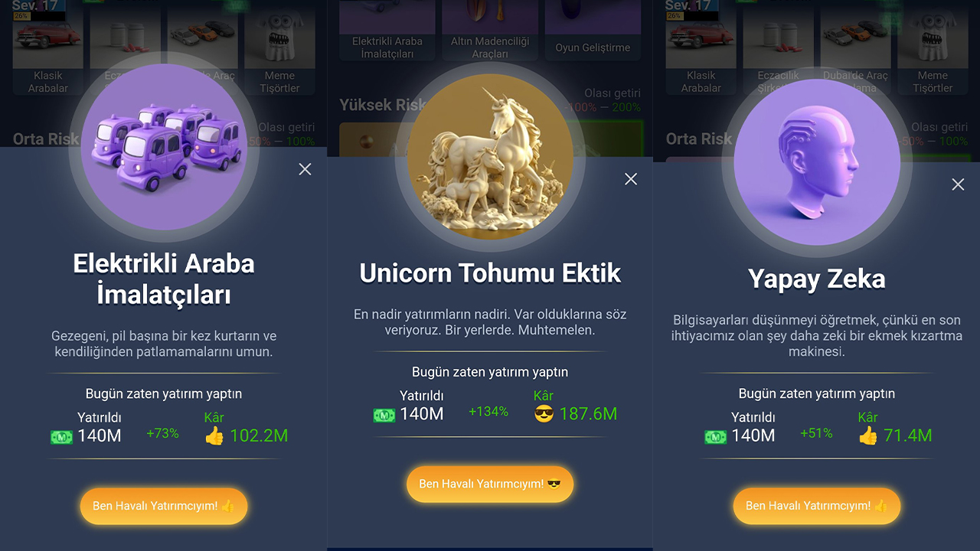Screen dimensions: 980x551
Task: Click the thumbs-up emoji beside 71.4M
Action: click(x=867, y=436)
